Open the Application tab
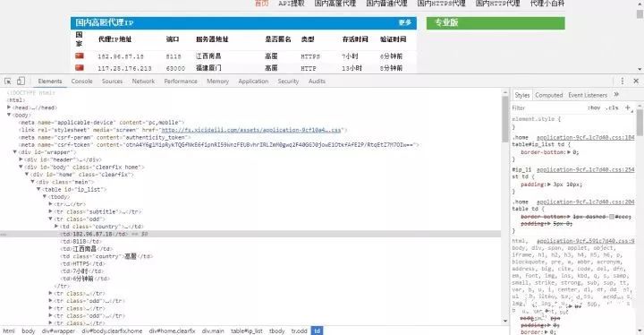Viewport: 644px width, 335px height. tap(253, 82)
